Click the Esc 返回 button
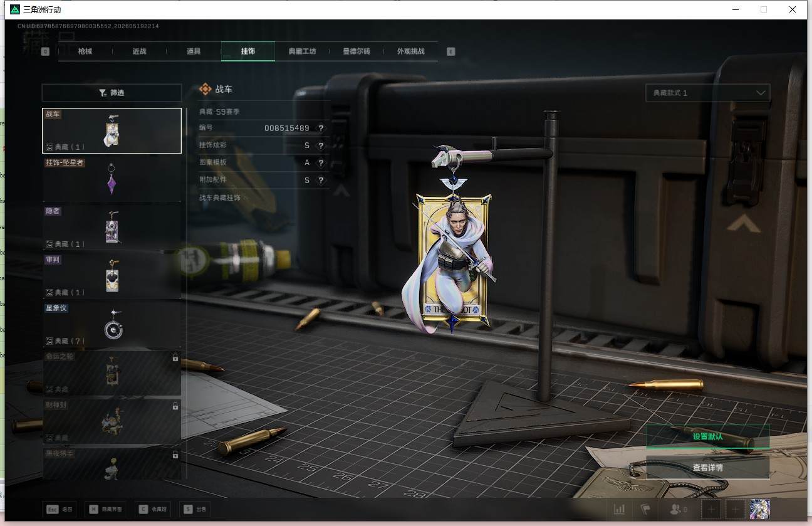This screenshot has height=526, width=812. [60, 509]
